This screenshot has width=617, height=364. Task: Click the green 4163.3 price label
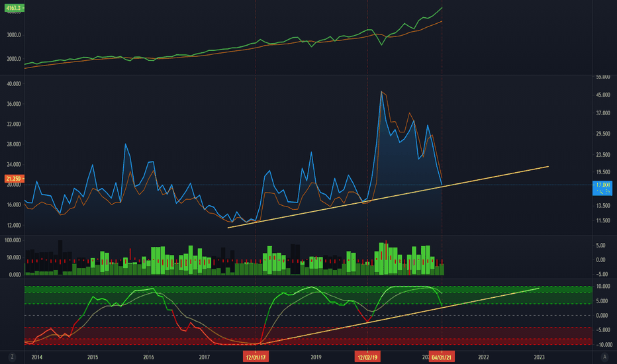pyautogui.click(x=14, y=7)
